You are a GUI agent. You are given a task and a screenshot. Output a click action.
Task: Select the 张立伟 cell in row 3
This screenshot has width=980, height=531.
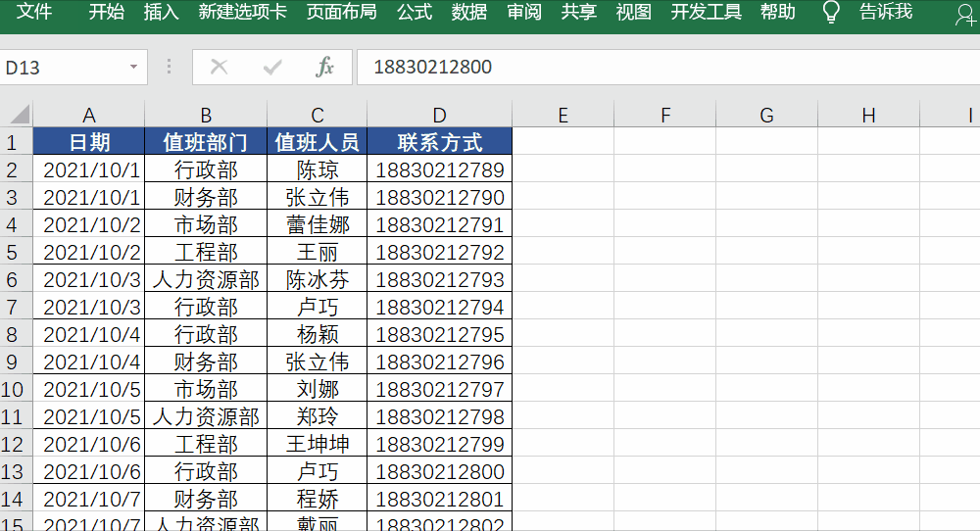point(317,197)
